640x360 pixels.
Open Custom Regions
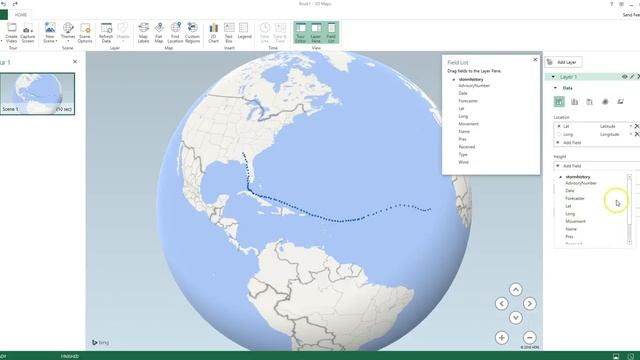(x=192, y=33)
